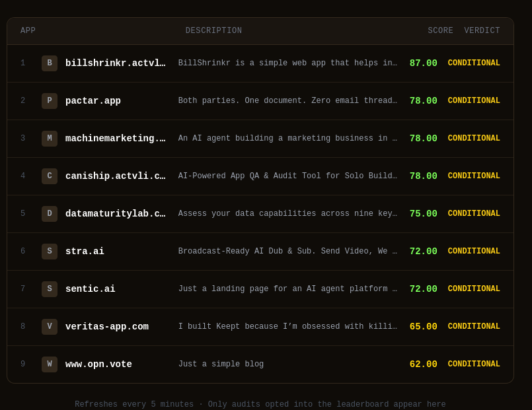Click the D avatar icon for datamaturitylab
The width and height of the screenshot is (532, 410).
[50, 214]
